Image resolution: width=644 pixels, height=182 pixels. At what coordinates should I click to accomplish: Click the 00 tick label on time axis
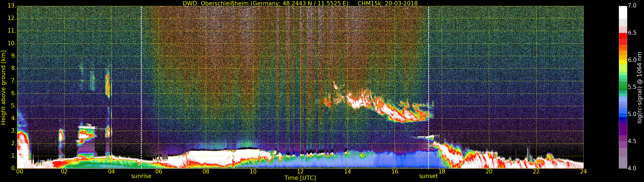pos(20,171)
